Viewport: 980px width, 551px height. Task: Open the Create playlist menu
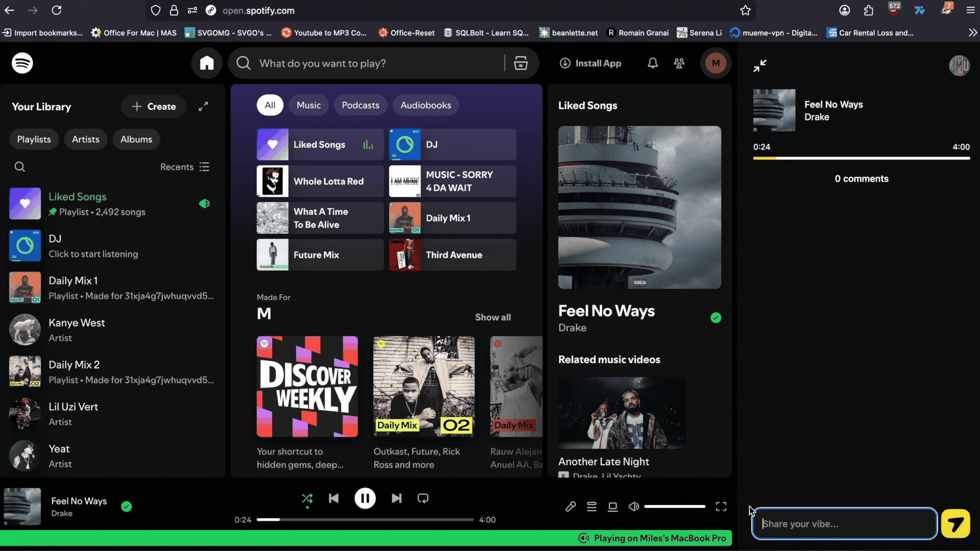(154, 107)
